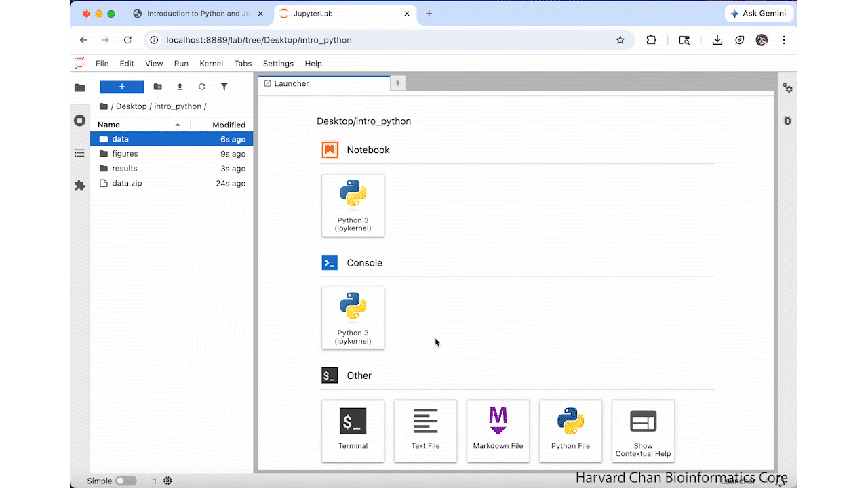
Task: Open the Terminal launcher icon
Action: [x=353, y=430]
